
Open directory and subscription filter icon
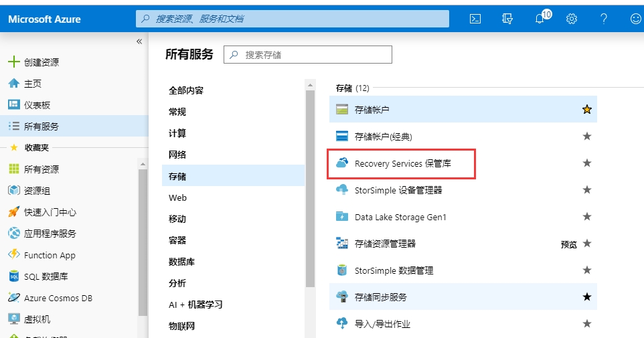[507, 19]
